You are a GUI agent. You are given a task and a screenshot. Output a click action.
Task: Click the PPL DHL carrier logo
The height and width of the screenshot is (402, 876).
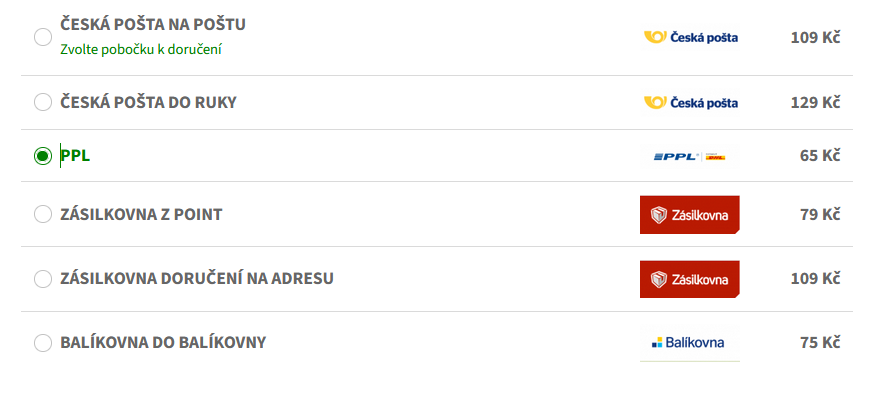[690, 156]
